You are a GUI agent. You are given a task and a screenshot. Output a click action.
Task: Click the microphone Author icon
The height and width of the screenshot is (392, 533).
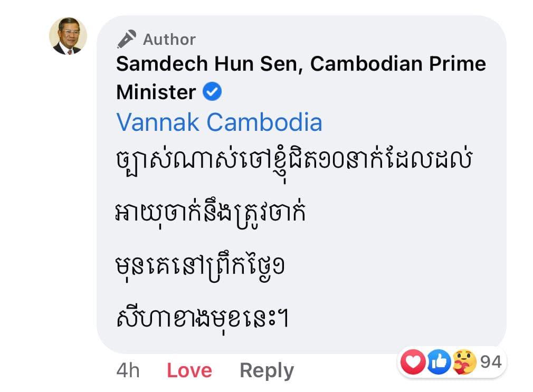(127, 39)
